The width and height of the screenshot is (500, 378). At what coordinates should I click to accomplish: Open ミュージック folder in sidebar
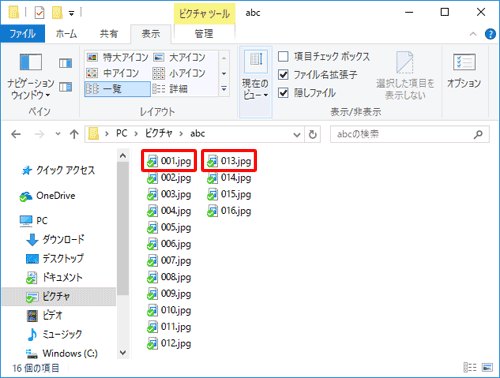pos(54,334)
